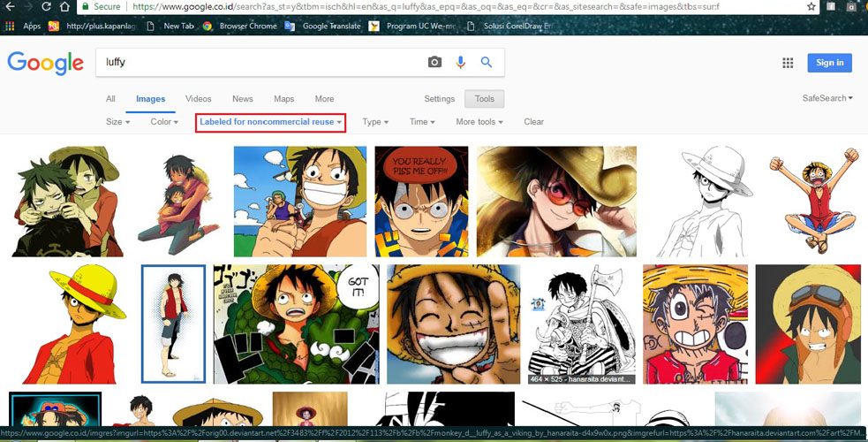Click the browser back arrow
Screen dimensions: 868x442
click(10, 7)
